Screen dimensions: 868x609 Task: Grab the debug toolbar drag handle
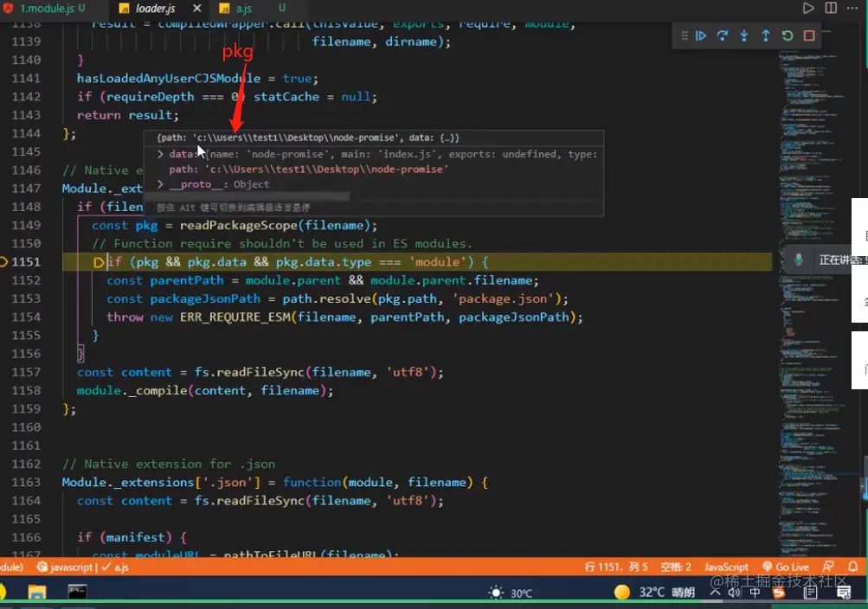(685, 36)
